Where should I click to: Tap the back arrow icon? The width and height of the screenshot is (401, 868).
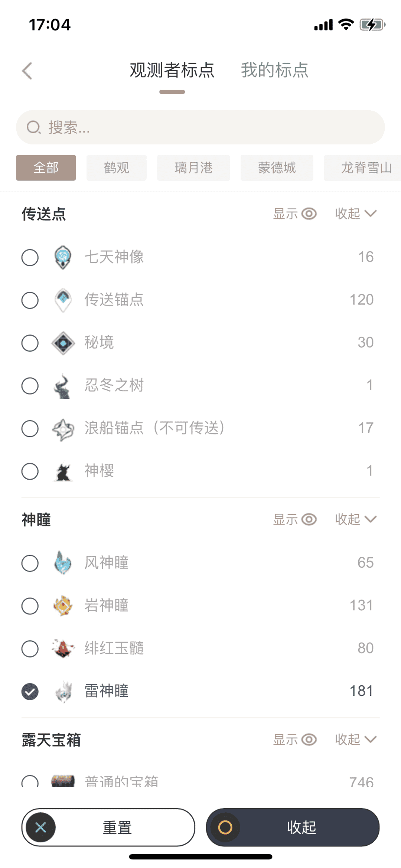coord(27,71)
